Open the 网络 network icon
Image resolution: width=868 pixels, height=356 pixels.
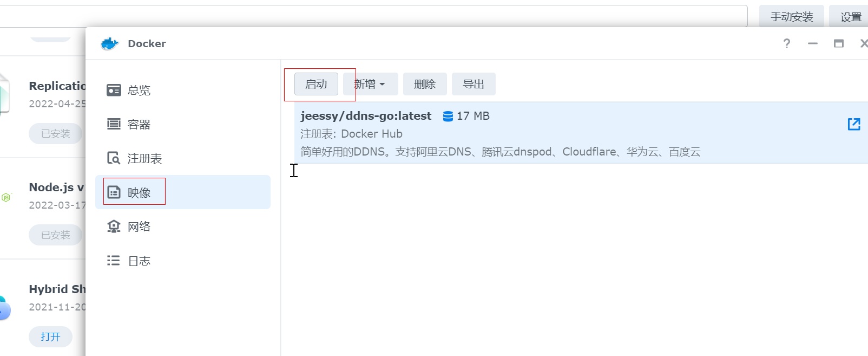(114, 226)
